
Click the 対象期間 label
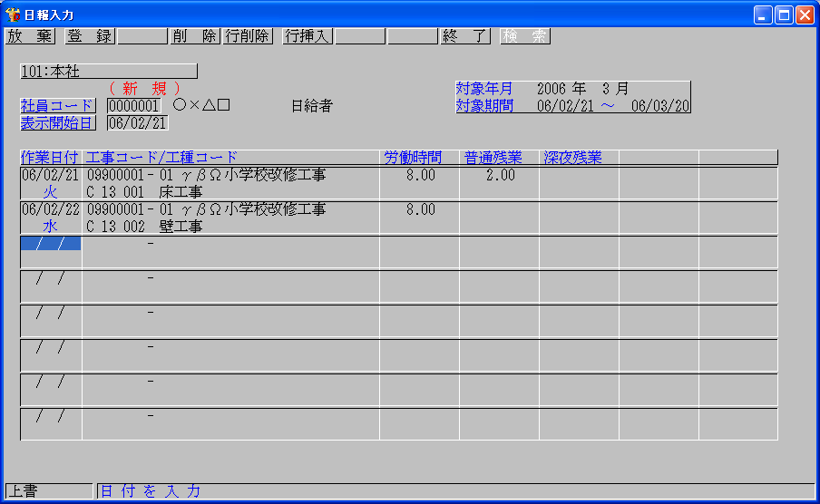tap(484, 106)
